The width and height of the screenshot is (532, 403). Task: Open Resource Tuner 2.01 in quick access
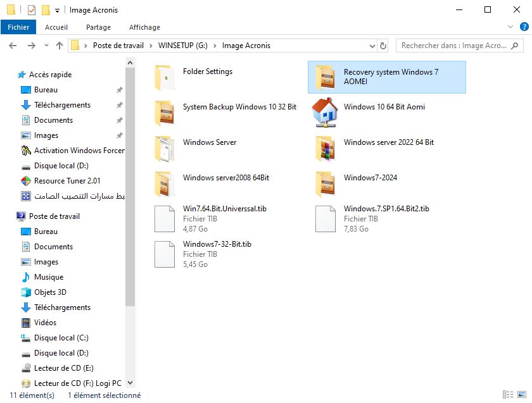click(x=67, y=181)
